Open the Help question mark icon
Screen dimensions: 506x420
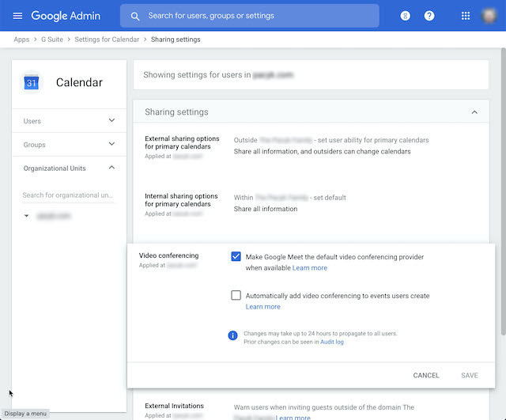(429, 16)
